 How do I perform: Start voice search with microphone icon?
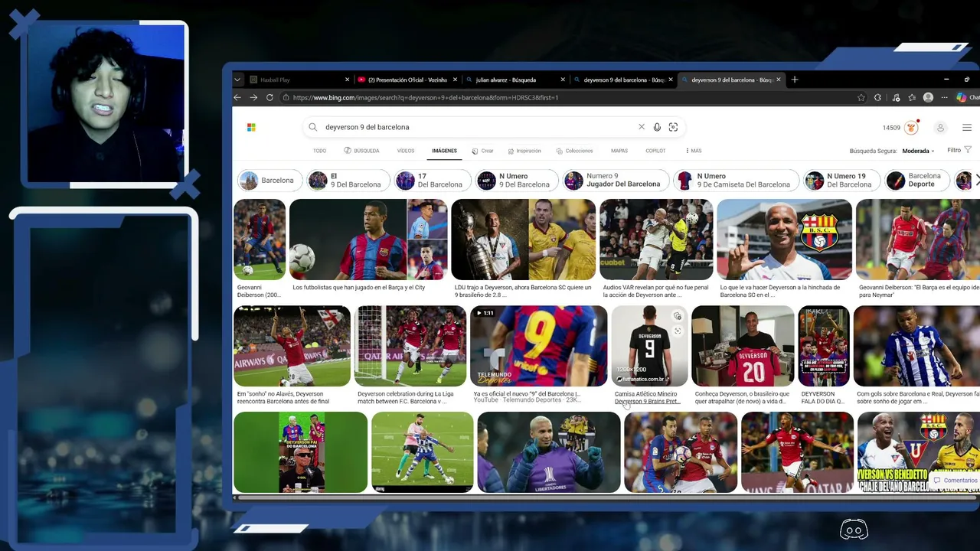coord(657,127)
